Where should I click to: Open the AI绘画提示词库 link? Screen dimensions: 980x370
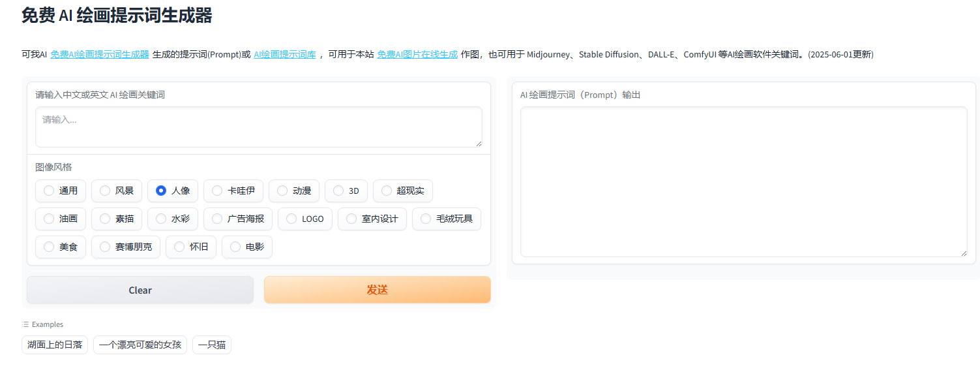click(x=285, y=55)
